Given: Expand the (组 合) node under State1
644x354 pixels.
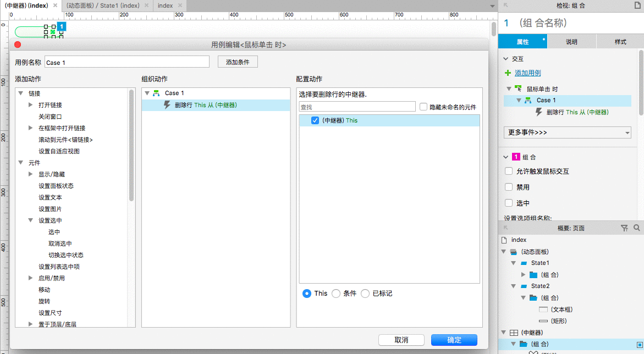Looking at the screenshot, I should tap(523, 274).
